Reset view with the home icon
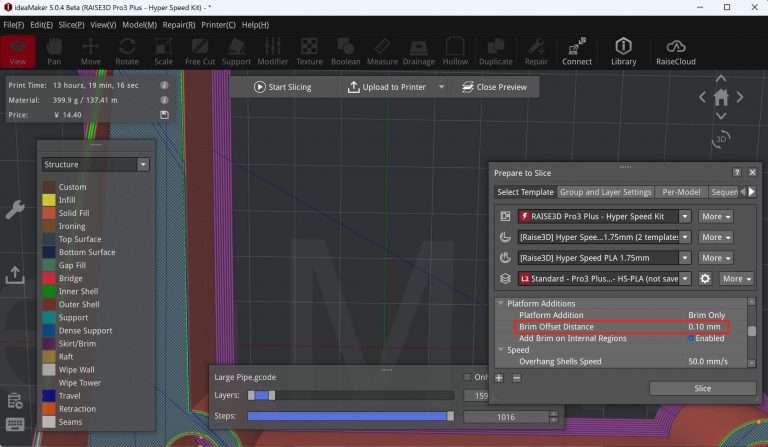The width and height of the screenshot is (768, 447). pyautogui.click(x=720, y=97)
